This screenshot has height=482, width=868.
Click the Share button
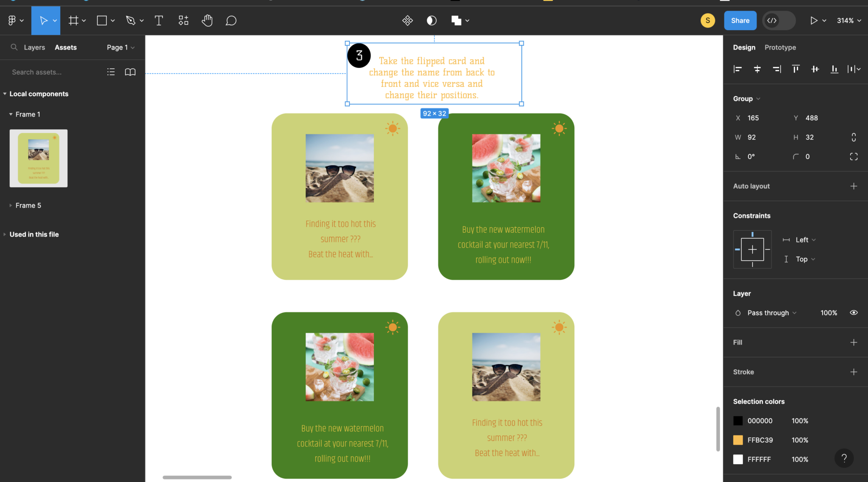pyautogui.click(x=740, y=20)
